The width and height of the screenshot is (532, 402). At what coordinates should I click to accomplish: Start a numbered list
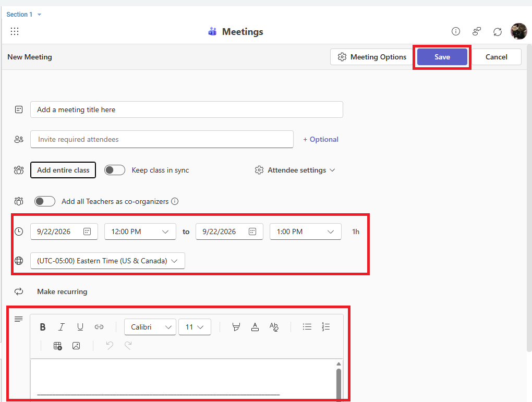click(x=325, y=327)
